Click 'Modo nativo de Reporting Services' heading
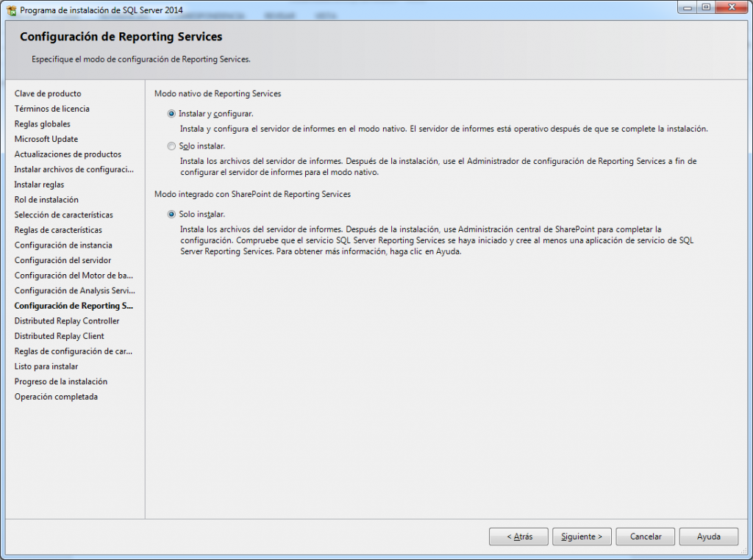753x560 pixels. point(218,93)
